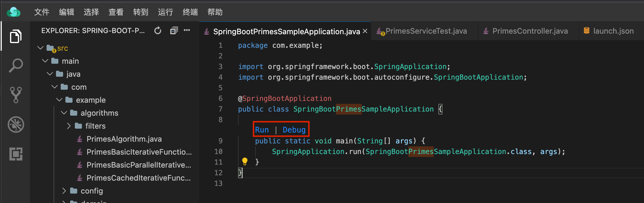Open the 编辑 (Edit) menu

(66, 12)
